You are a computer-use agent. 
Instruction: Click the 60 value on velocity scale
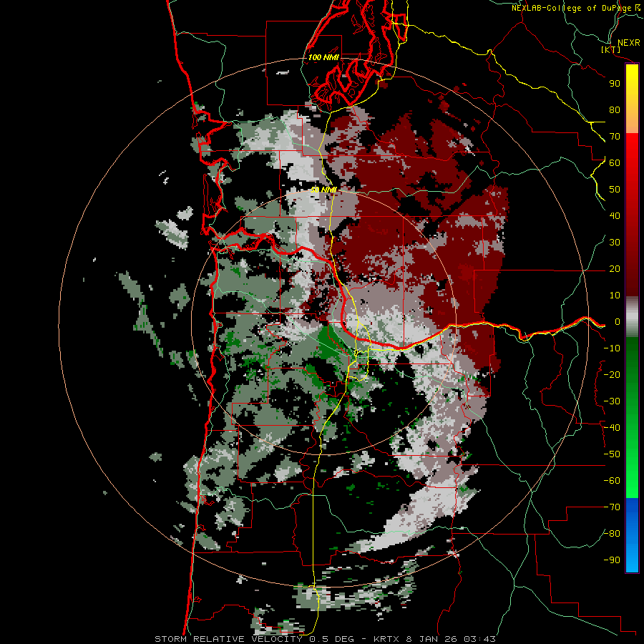tap(615, 162)
